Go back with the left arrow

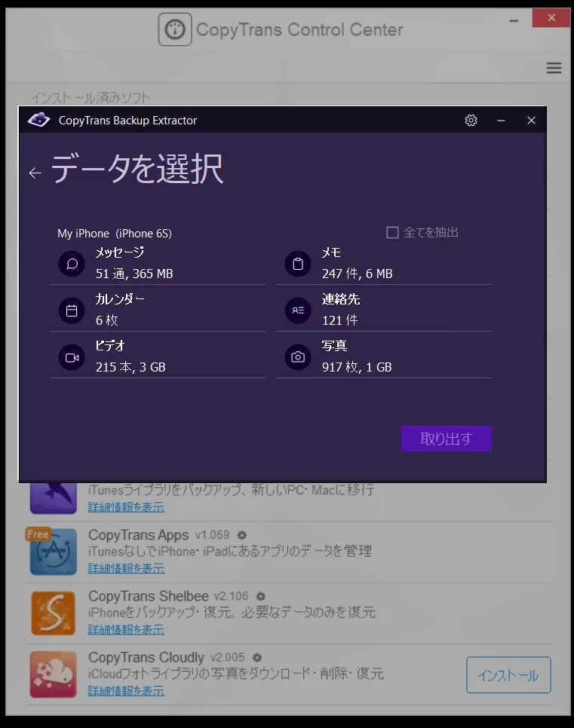(x=35, y=173)
